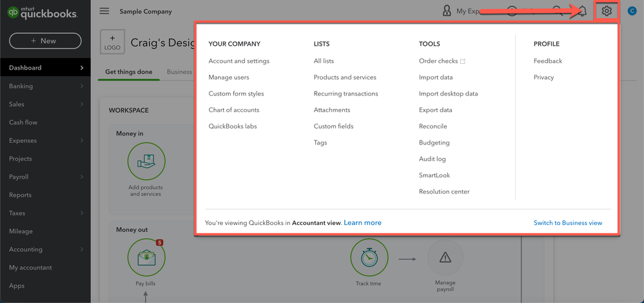Open Reconcile tool
Viewport: 644px width, 303px height.
point(433,126)
